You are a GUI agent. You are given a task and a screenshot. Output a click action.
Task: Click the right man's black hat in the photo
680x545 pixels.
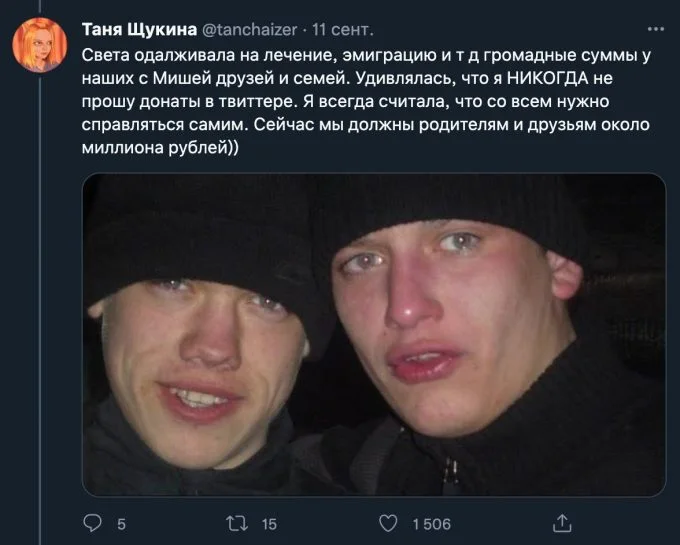[449, 208]
